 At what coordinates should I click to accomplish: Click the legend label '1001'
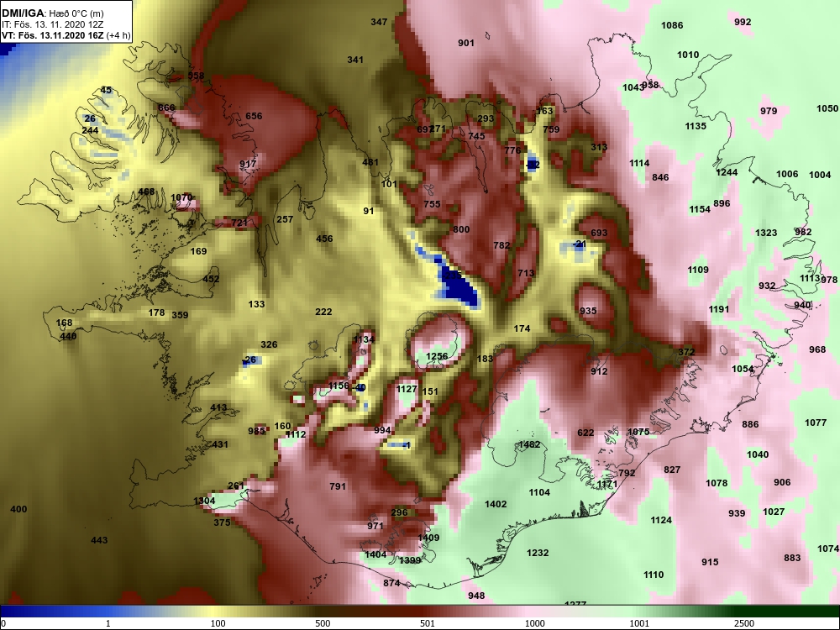[x=639, y=623]
